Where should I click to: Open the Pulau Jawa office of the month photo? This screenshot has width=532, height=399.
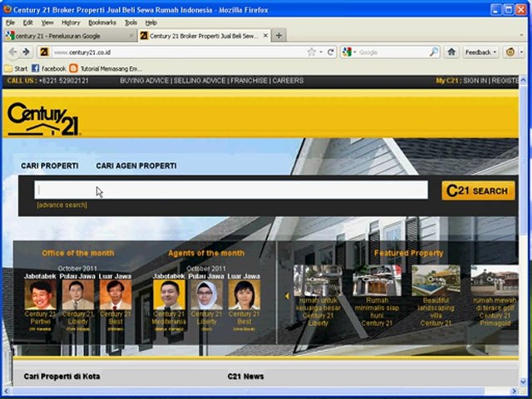click(78, 295)
